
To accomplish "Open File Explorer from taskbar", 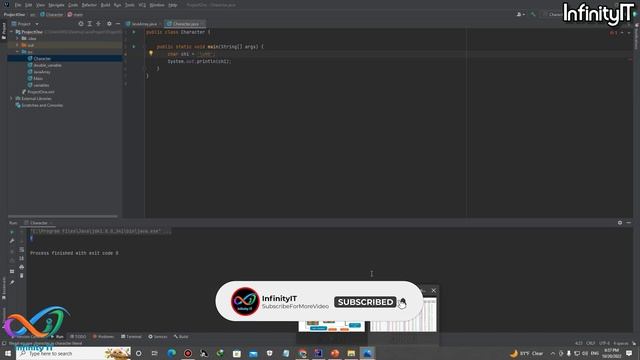I will (351, 353).
